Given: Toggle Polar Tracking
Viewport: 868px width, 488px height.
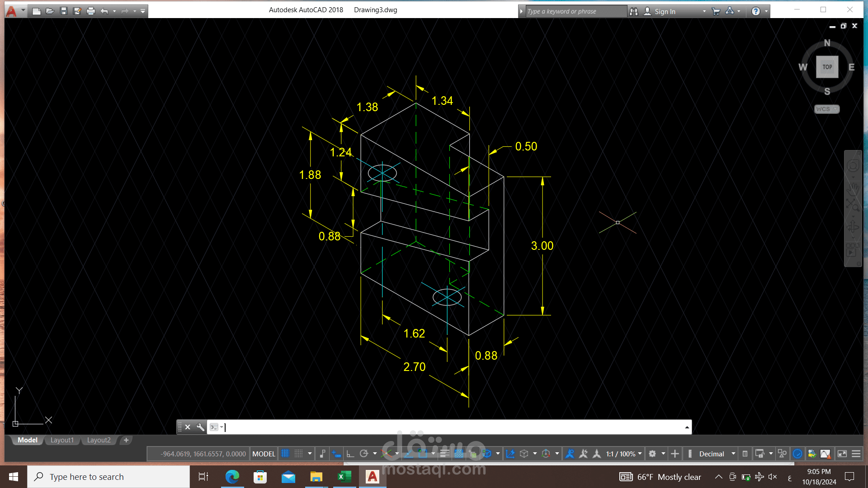Looking at the screenshot, I should 364,454.
